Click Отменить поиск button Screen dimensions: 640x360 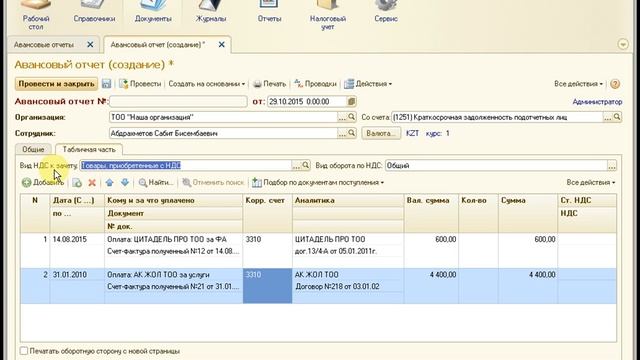(213, 182)
